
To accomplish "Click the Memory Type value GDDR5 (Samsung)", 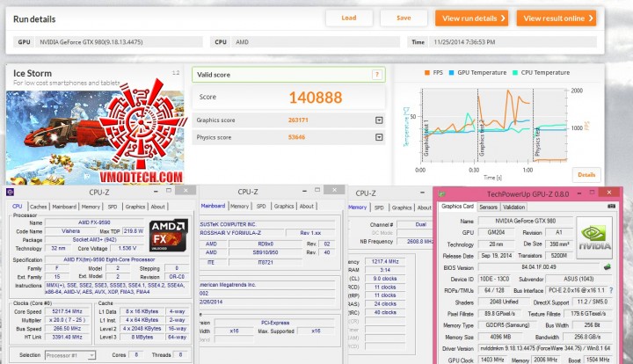I will [x=509, y=324].
